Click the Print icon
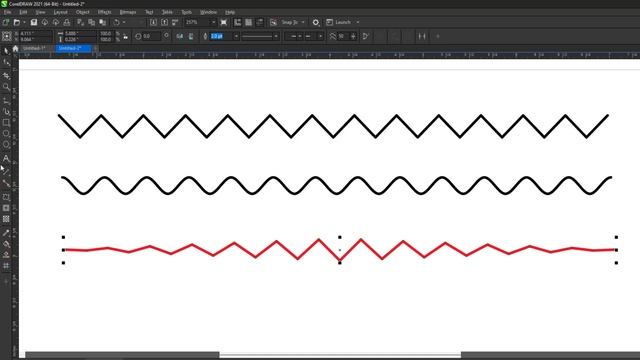The height and width of the screenshot is (360, 640). pos(67,22)
